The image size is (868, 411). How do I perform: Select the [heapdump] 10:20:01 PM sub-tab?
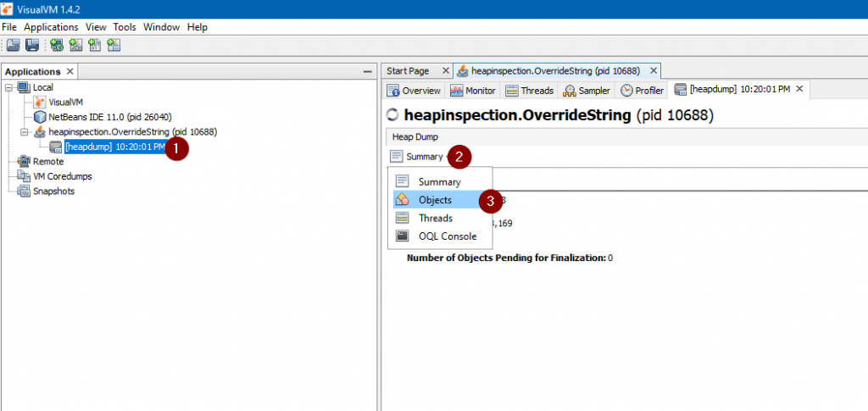(739, 89)
